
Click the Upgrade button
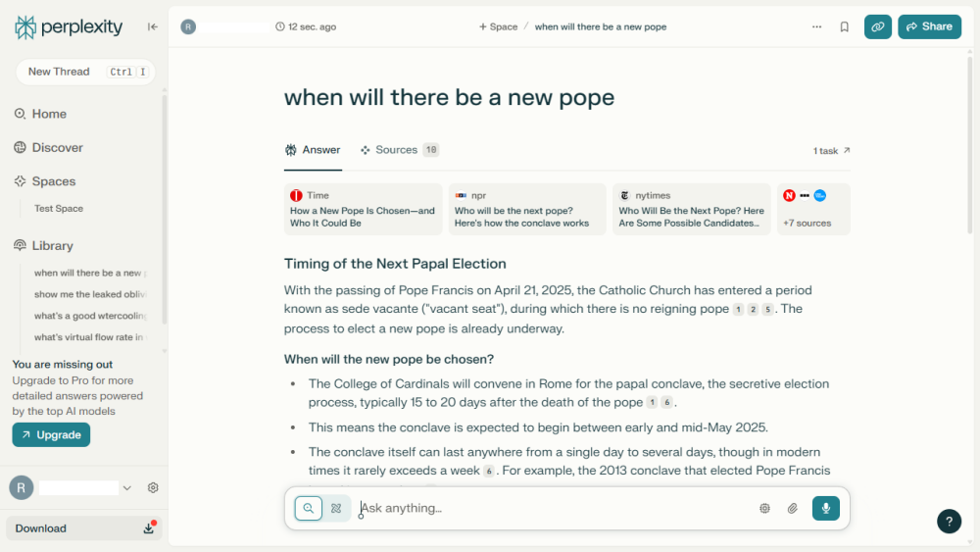click(x=51, y=434)
